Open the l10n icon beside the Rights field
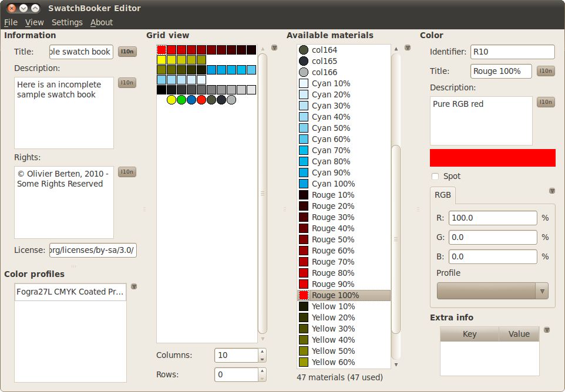Screen dimensions: 565x392 coord(127,172)
